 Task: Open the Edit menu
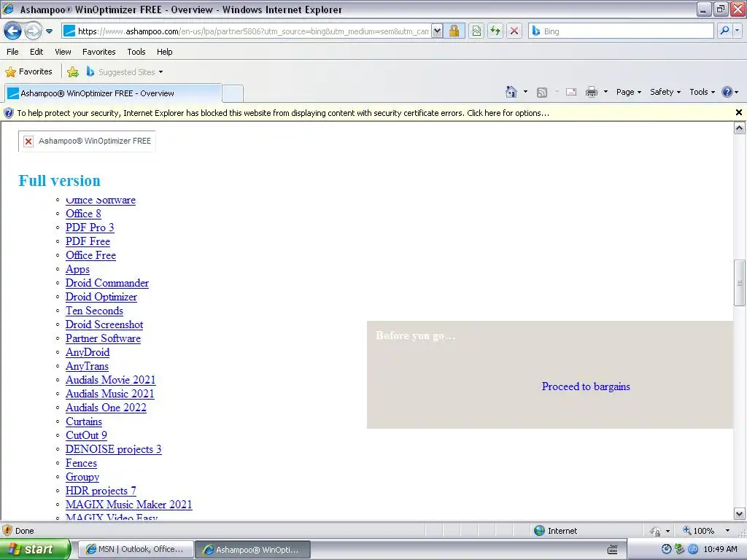[x=36, y=52]
